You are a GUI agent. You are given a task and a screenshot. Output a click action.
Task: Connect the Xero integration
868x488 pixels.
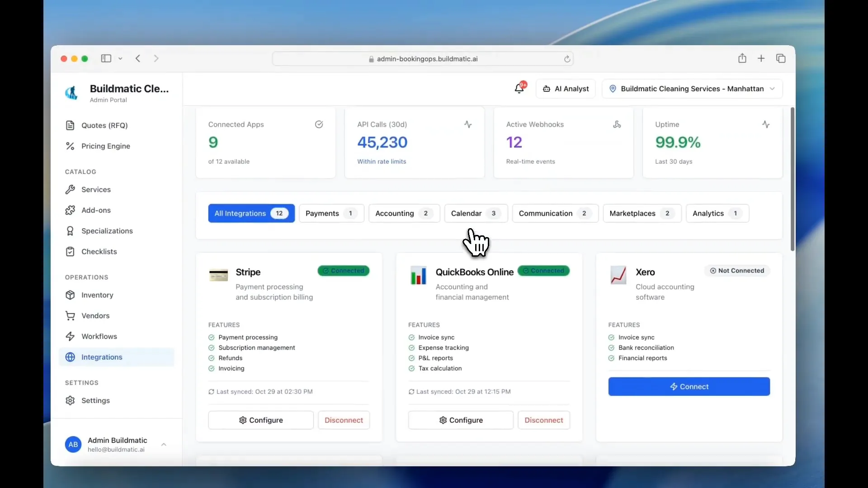click(689, 387)
